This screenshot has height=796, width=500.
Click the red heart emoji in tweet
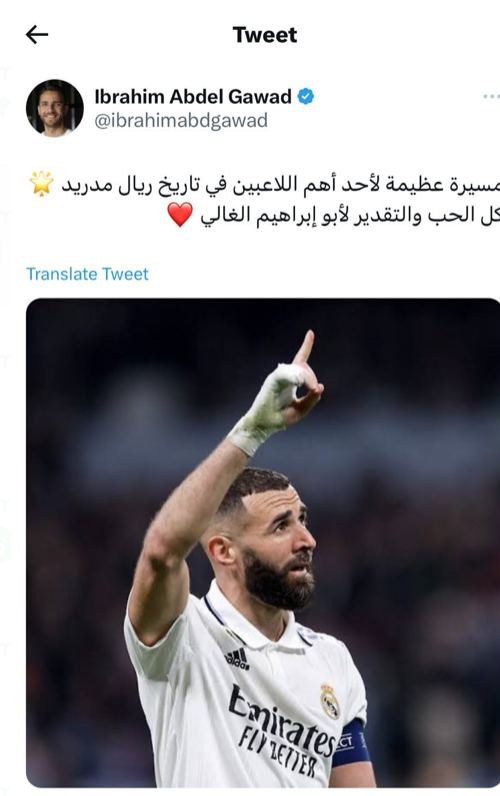pos(180,215)
